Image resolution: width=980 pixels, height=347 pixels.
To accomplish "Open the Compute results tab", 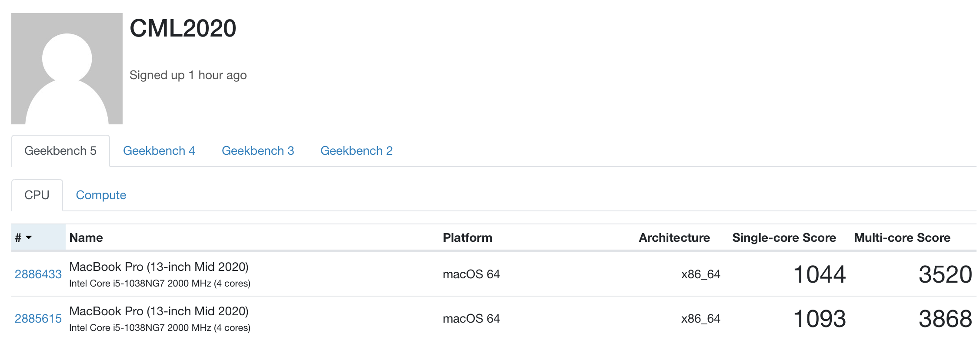I will click(x=101, y=195).
